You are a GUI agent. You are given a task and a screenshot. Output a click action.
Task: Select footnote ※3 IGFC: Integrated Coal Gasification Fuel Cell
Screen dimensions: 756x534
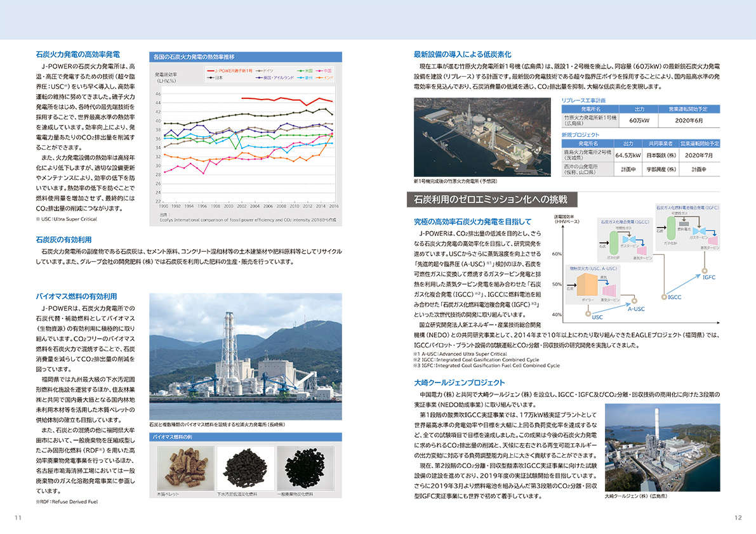[487, 365]
